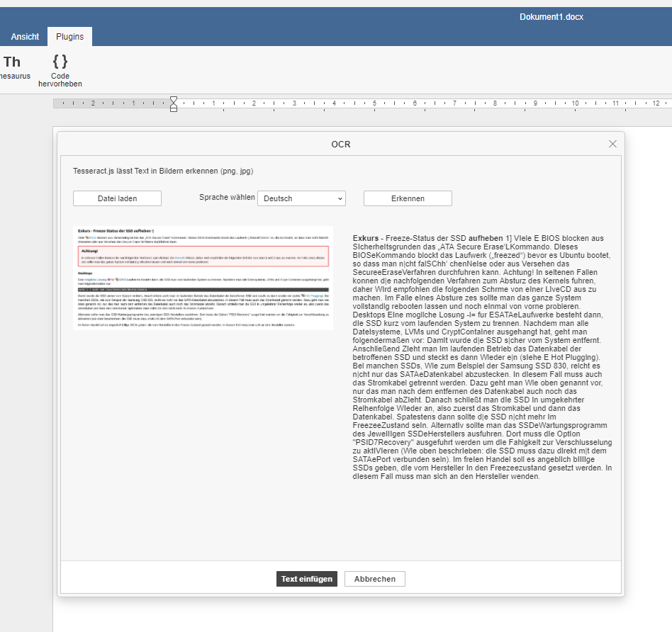Open the Thesaurus plugin
672x632 pixels.
point(13,69)
